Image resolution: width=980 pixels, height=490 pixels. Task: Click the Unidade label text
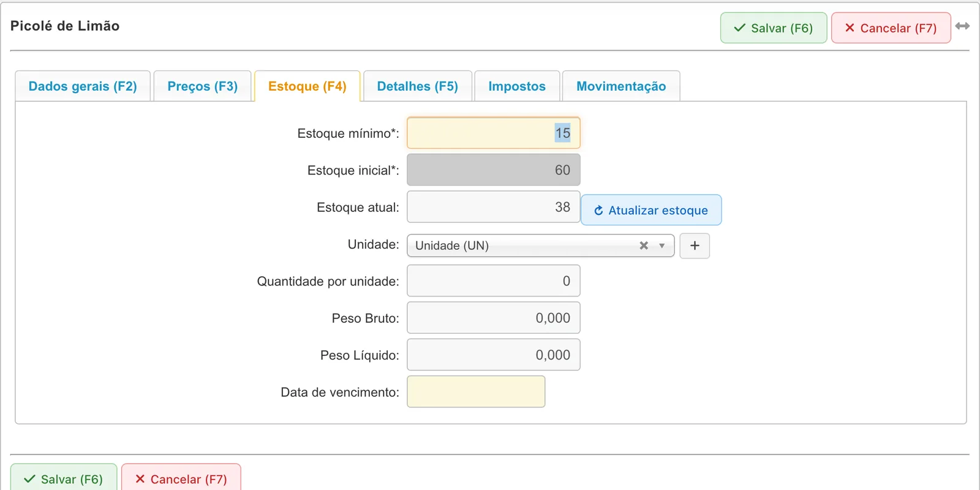point(373,244)
